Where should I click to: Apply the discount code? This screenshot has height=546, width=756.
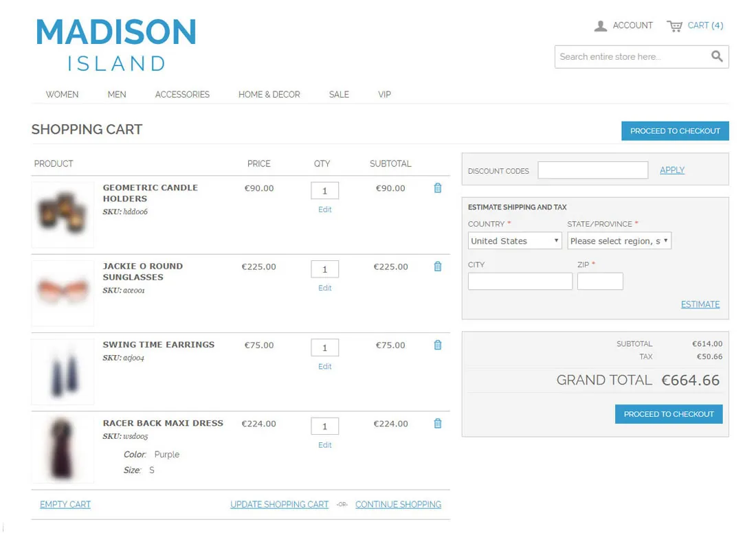click(x=672, y=170)
